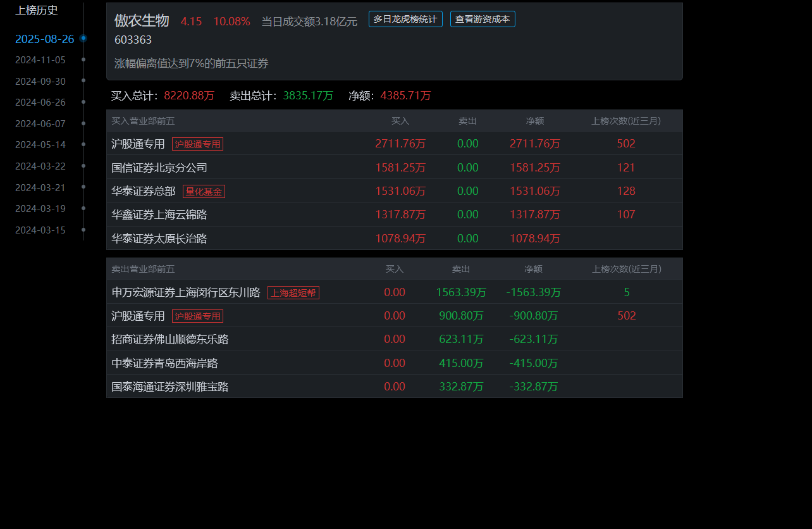This screenshot has width=812, height=529.
Task: Click the 沪股通专用 tag in sell table
Action: pyautogui.click(x=197, y=316)
